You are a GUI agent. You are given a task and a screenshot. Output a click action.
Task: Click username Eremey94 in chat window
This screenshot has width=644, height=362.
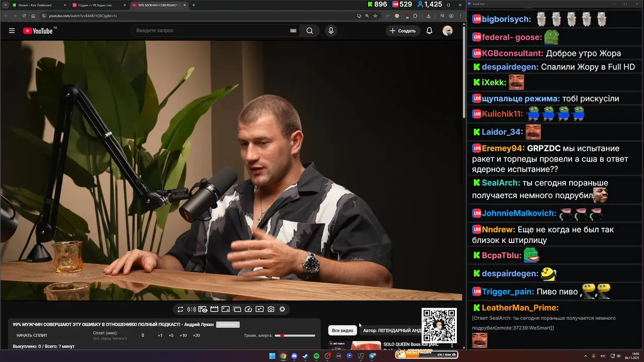pos(503,148)
